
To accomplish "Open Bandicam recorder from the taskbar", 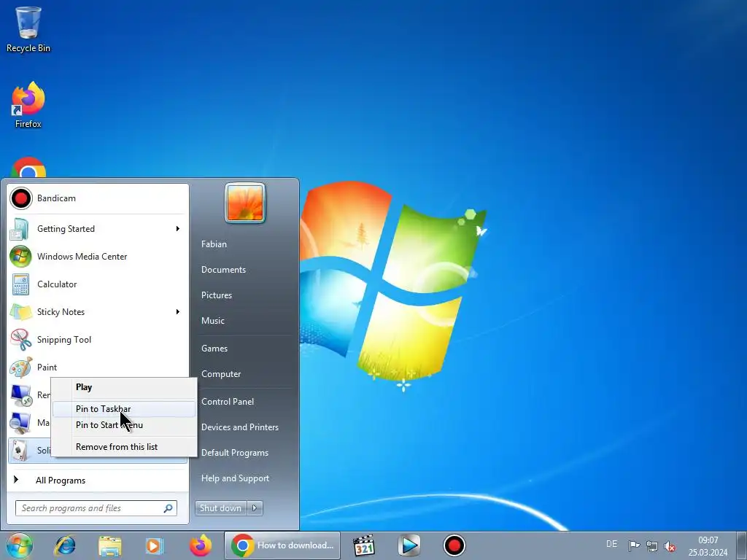I will (454, 545).
